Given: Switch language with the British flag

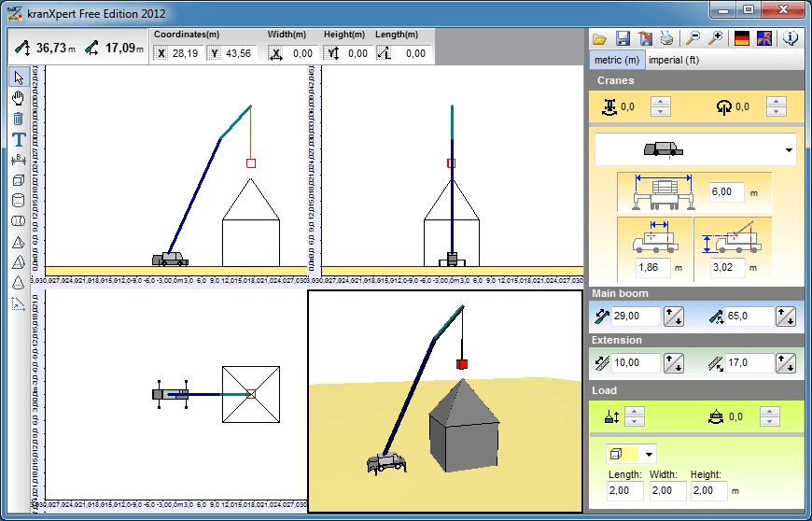Looking at the screenshot, I should (x=764, y=38).
